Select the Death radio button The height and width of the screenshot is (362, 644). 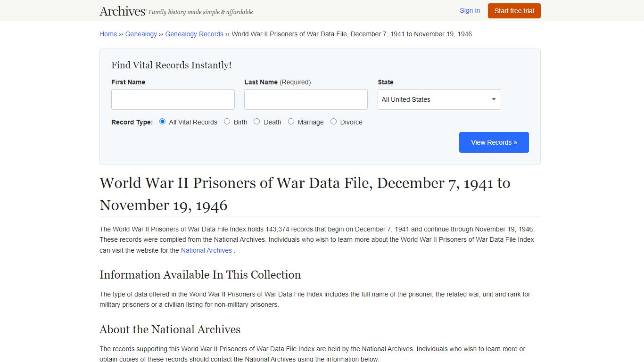257,122
